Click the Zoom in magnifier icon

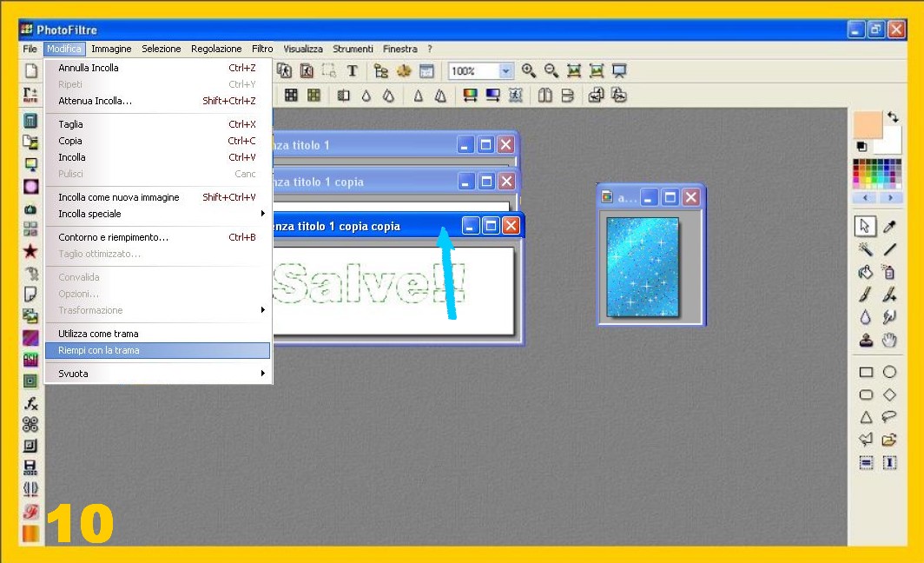(x=528, y=71)
